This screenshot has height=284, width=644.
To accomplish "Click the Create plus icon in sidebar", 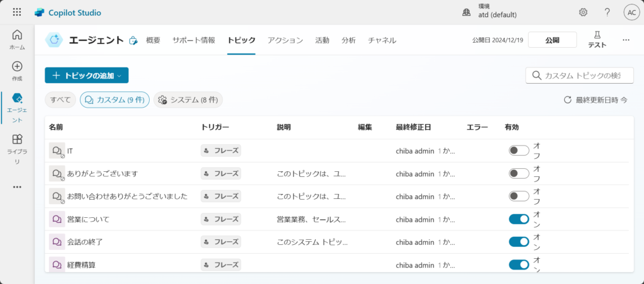I will pyautogui.click(x=17, y=67).
